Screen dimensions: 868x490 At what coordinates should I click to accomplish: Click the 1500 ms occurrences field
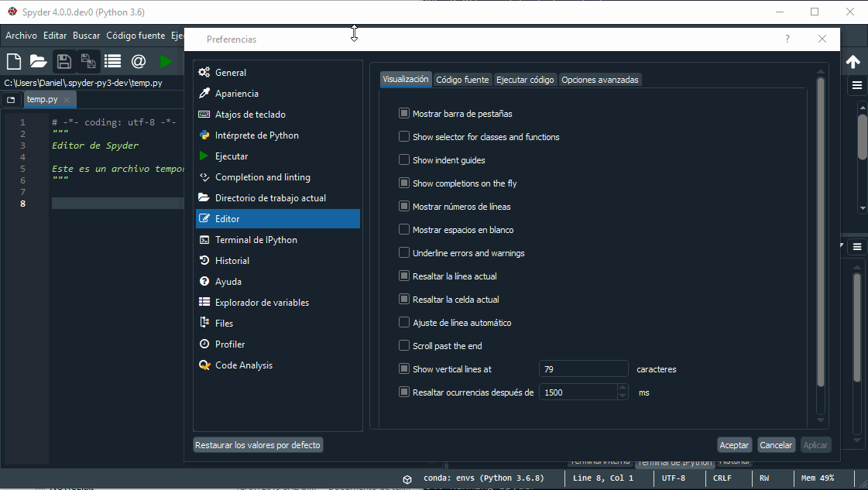tap(578, 392)
